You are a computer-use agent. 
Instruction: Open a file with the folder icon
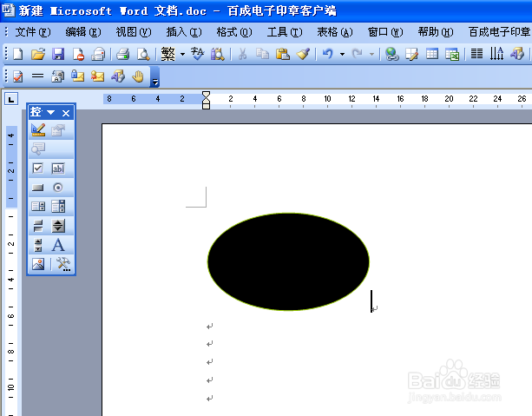pyautogui.click(x=38, y=54)
